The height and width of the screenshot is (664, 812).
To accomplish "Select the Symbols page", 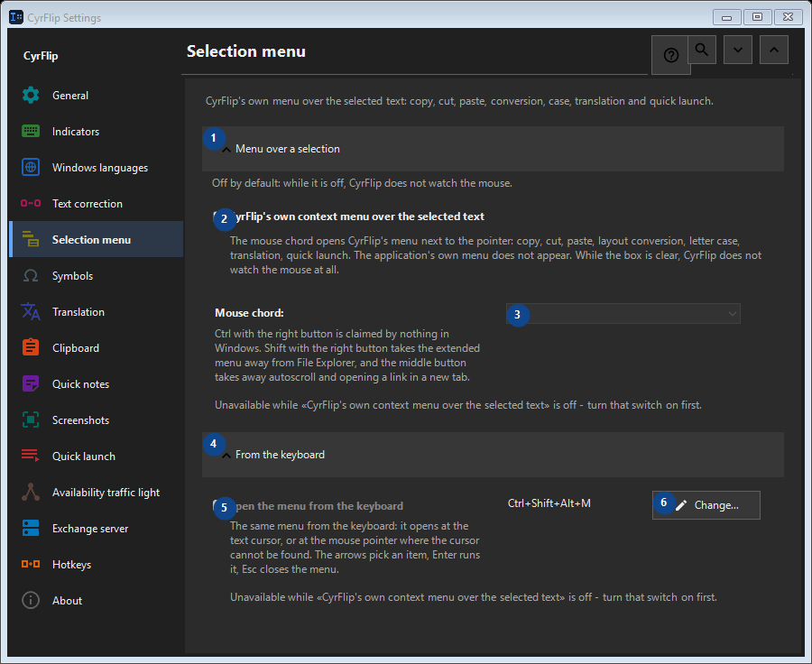I will click(97, 275).
